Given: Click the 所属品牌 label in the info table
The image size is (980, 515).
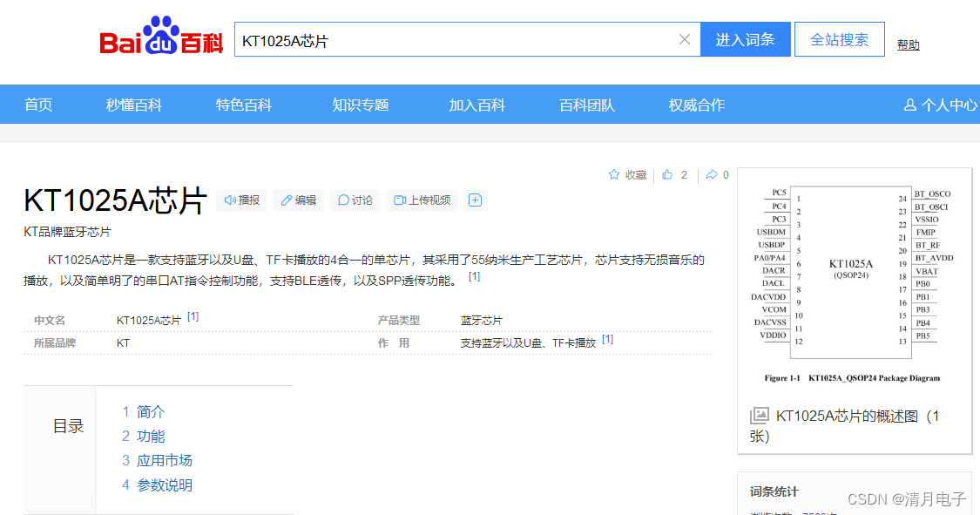Looking at the screenshot, I should pyautogui.click(x=55, y=343).
